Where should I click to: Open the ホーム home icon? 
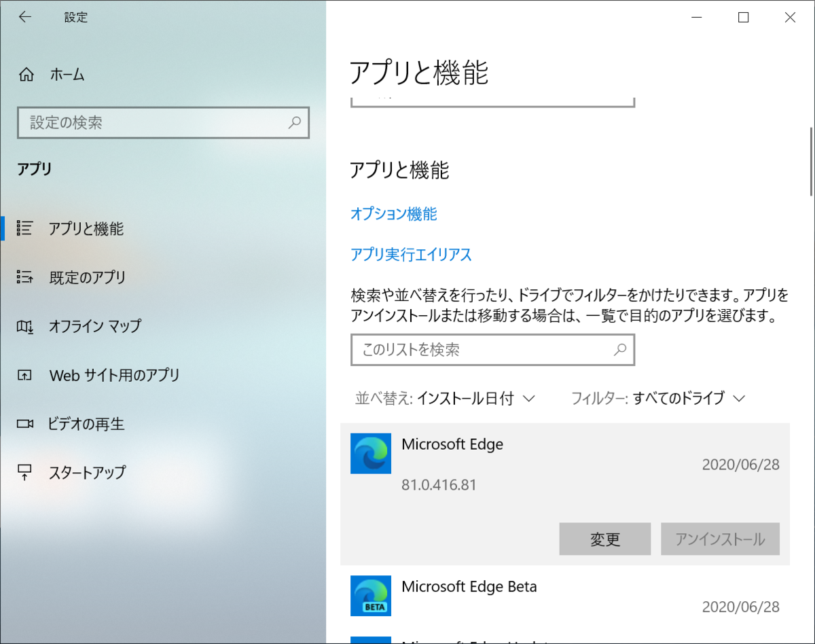(26, 75)
